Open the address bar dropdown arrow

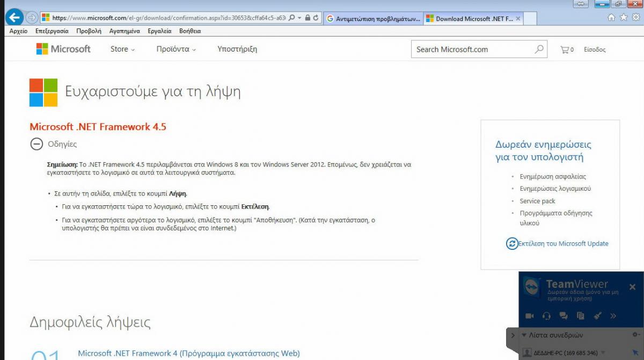pyautogui.click(x=299, y=18)
